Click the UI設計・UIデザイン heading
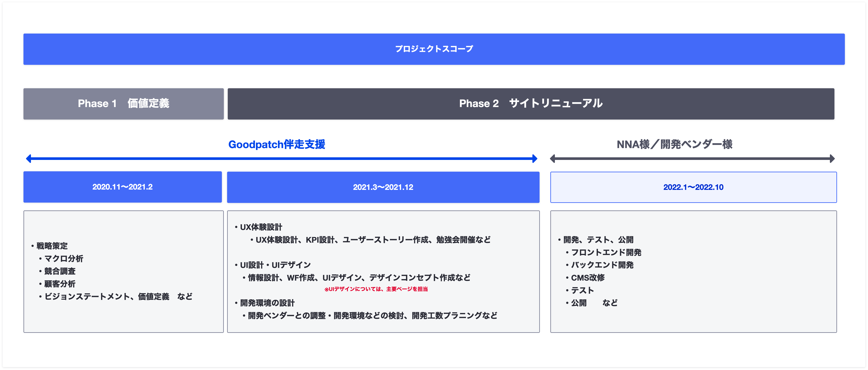This screenshot has width=868, height=370. click(x=275, y=265)
